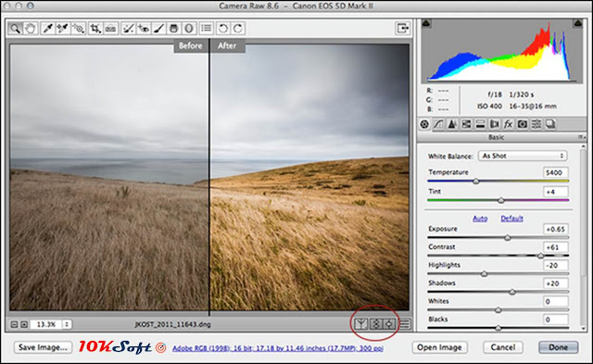The height and width of the screenshot is (364, 593).
Task: Open the White Balance dropdown
Action: (523, 156)
